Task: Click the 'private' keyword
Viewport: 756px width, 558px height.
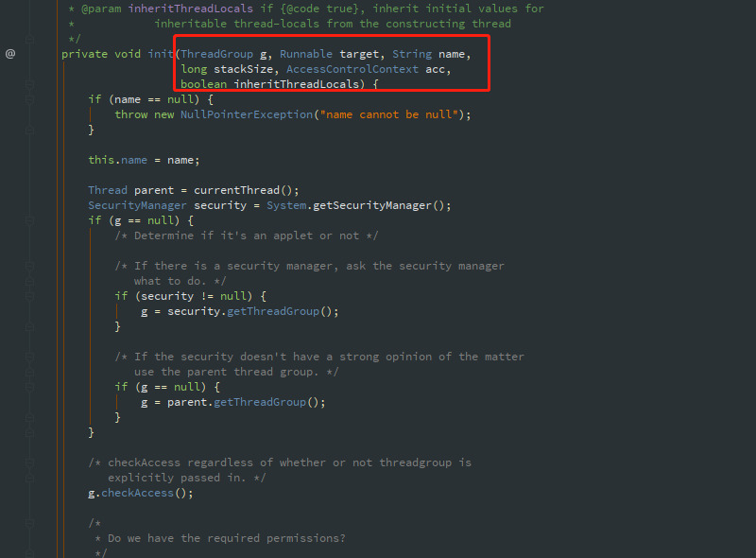Action: pos(84,54)
